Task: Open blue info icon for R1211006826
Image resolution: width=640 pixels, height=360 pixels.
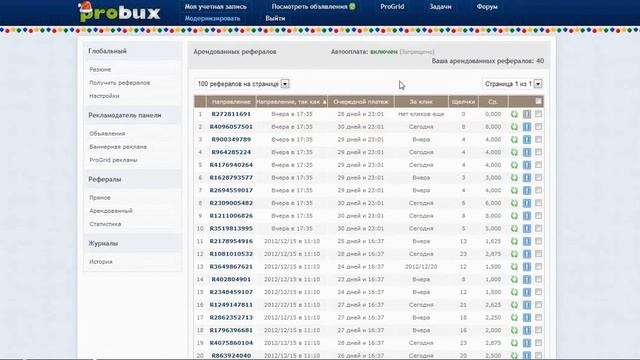Action: tap(527, 216)
